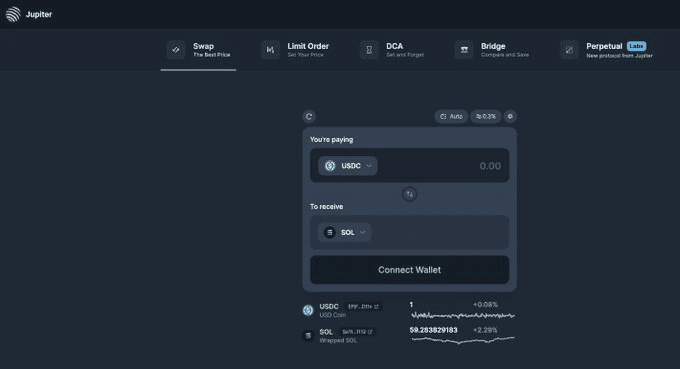
Task: Open swap settings gear
Action: point(510,116)
